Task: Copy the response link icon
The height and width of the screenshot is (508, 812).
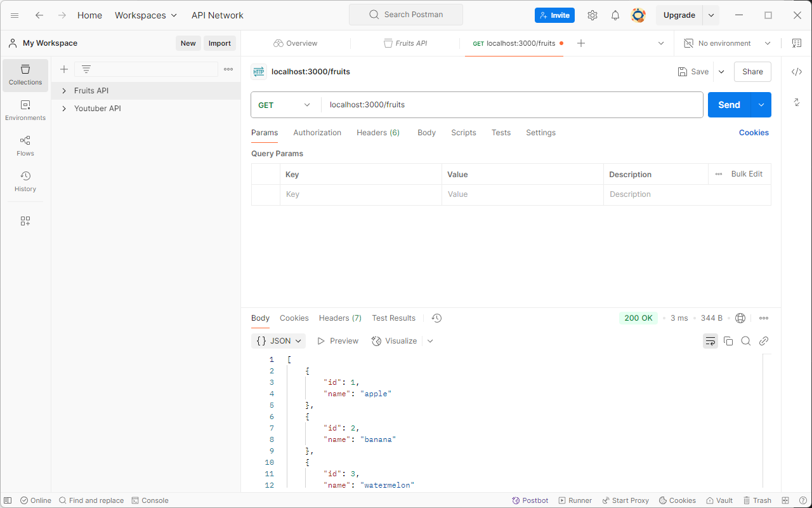Action: [x=764, y=341]
